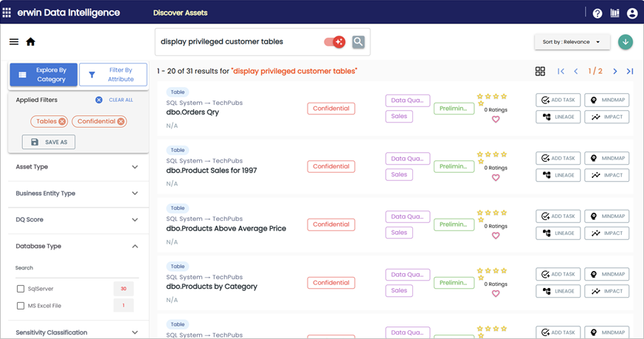Switch to Filter By Attribute tab
This screenshot has width=644, height=339.
tap(113, 75)
